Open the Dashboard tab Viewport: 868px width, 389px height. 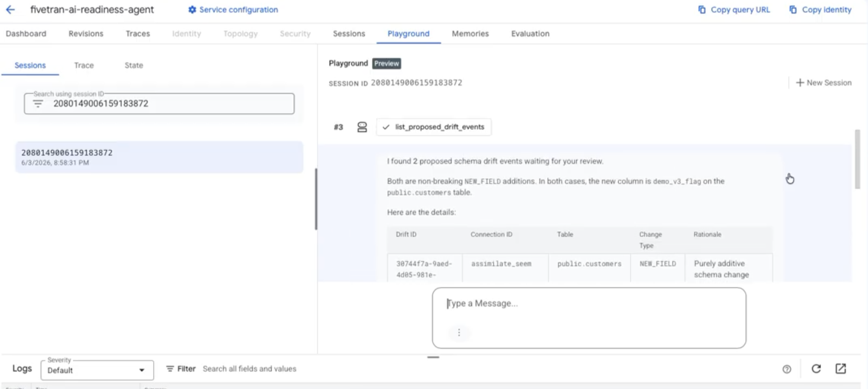point(26,34)
